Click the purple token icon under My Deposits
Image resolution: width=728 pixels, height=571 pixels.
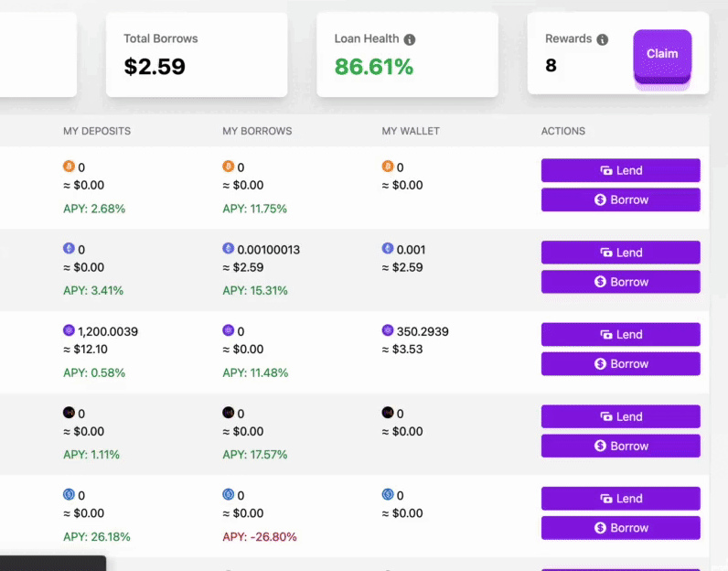point(69,330)
